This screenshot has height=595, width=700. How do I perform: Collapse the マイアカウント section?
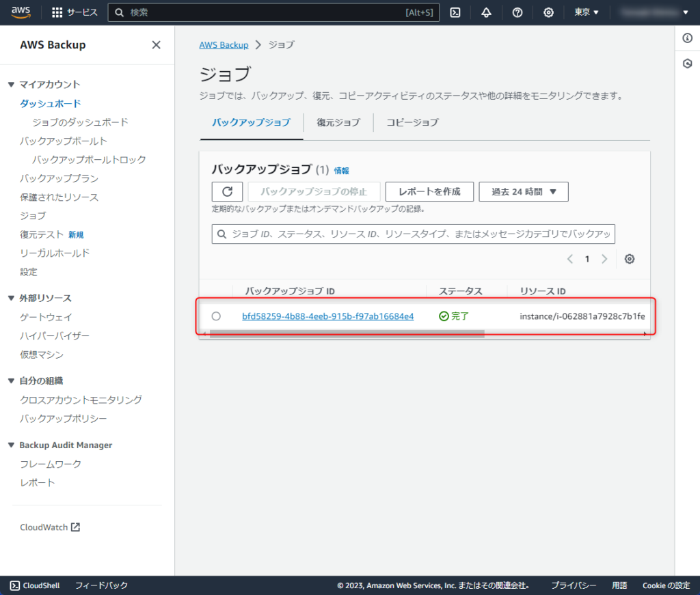click(x=11, y=84)
